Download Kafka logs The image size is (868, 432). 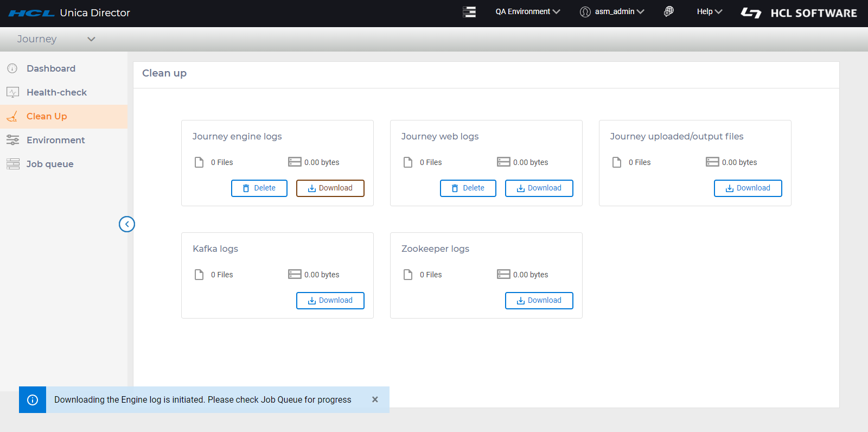coord(330,301)
